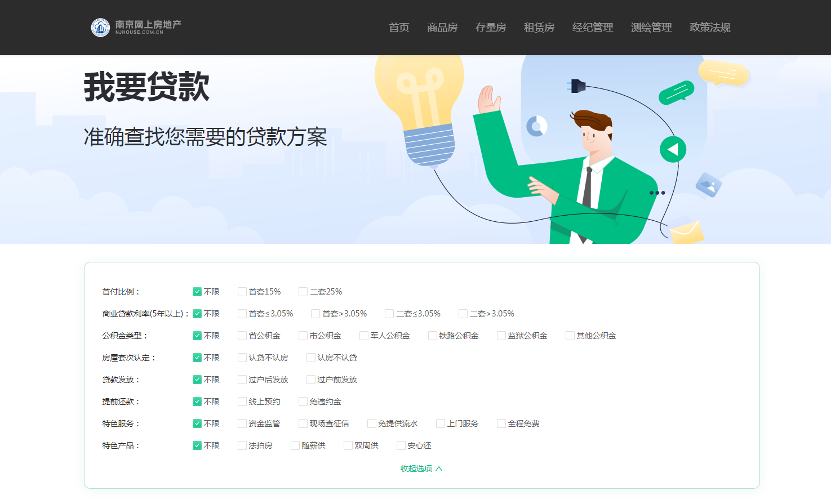The width and height of the screenshot is (831, 504).
Task: Click the green play arrow icon
Action: click(x=673, y=149)
